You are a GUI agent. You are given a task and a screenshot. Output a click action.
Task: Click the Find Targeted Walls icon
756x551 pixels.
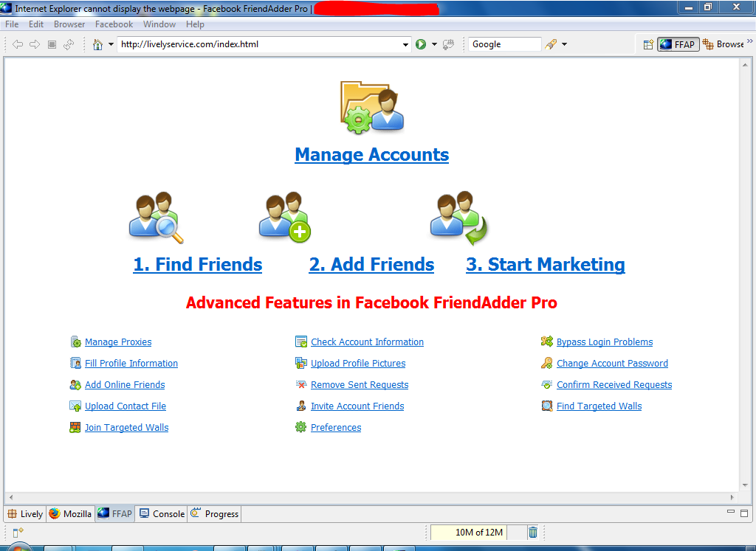point(547,406)
